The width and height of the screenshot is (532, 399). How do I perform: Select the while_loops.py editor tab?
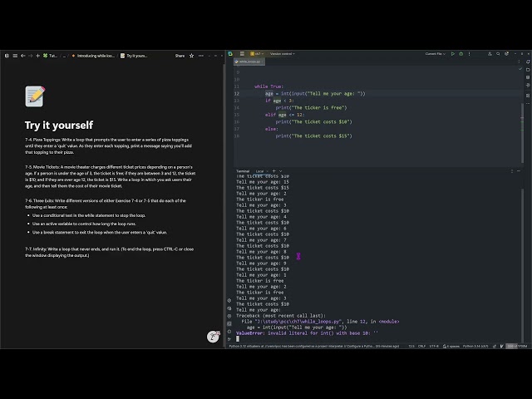(x=249, y=62)
